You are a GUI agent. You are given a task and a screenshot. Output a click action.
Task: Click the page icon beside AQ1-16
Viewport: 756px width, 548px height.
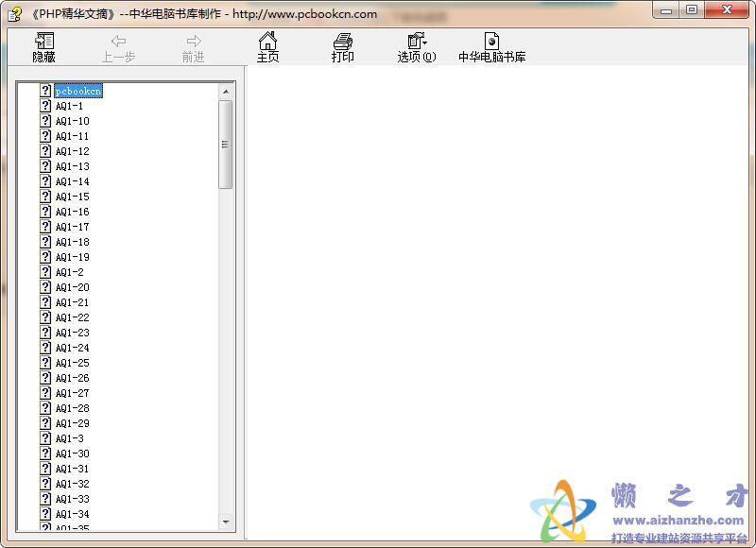coord(45,211)
